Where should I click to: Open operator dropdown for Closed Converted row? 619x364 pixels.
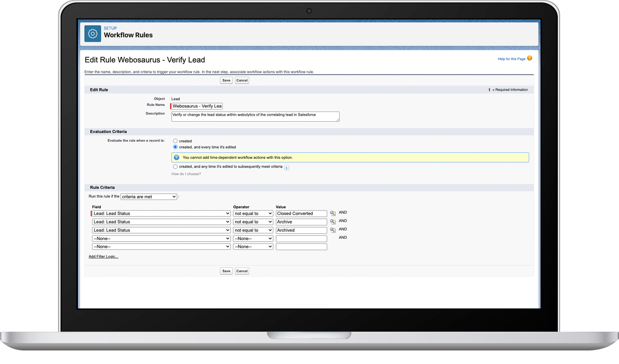point(253,213)
